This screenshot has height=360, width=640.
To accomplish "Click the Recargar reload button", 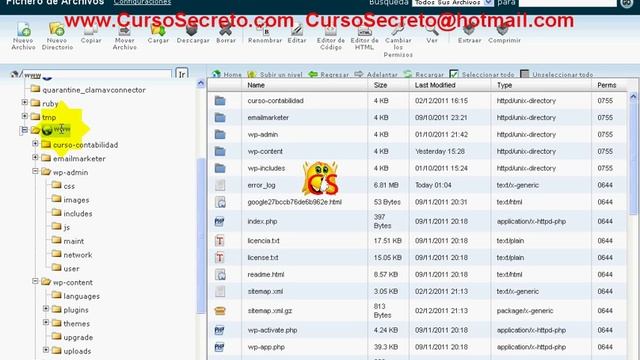I will [424, 74].
